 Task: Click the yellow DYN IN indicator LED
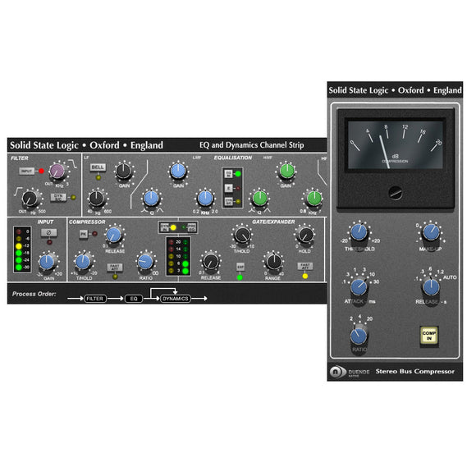(x=173, y=227)
